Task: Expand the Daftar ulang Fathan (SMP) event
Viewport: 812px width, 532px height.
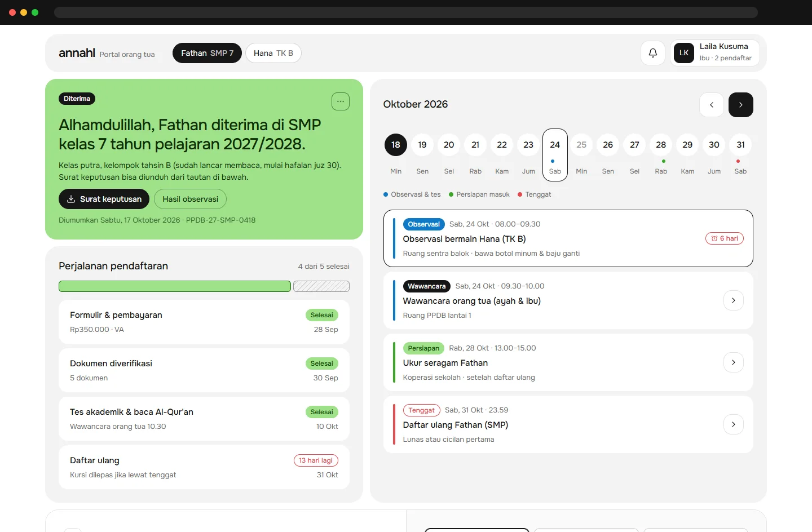Action: (x=734, y=424)
